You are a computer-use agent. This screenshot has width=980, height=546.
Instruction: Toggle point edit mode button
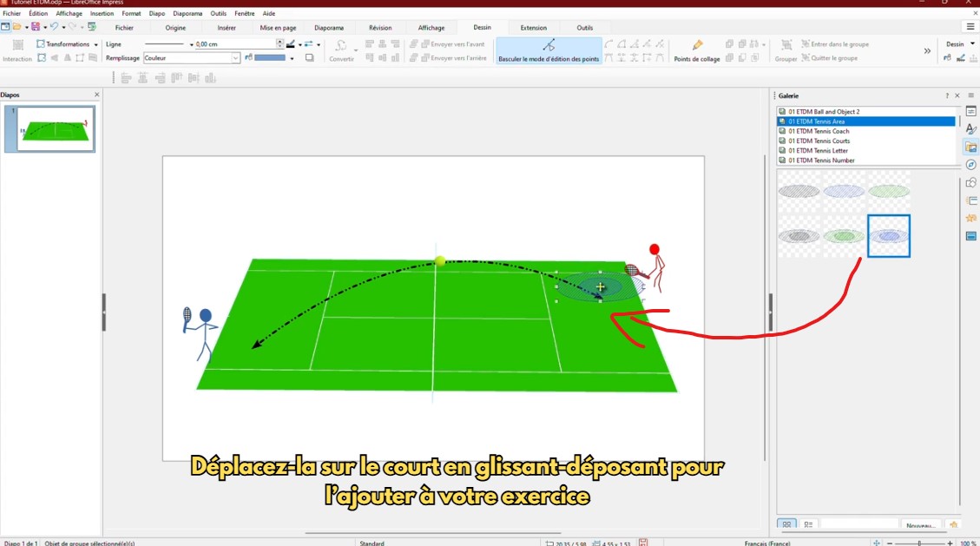coord(548,50)
